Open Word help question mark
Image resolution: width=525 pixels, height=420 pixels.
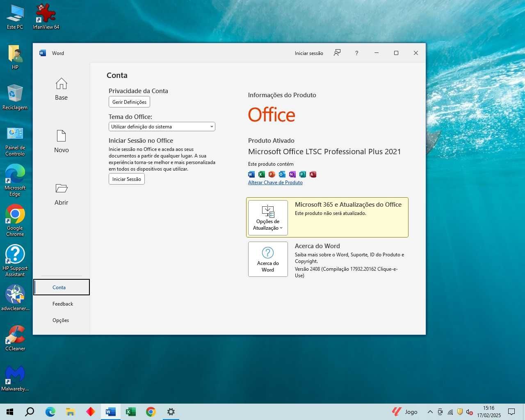click(356, 53)
